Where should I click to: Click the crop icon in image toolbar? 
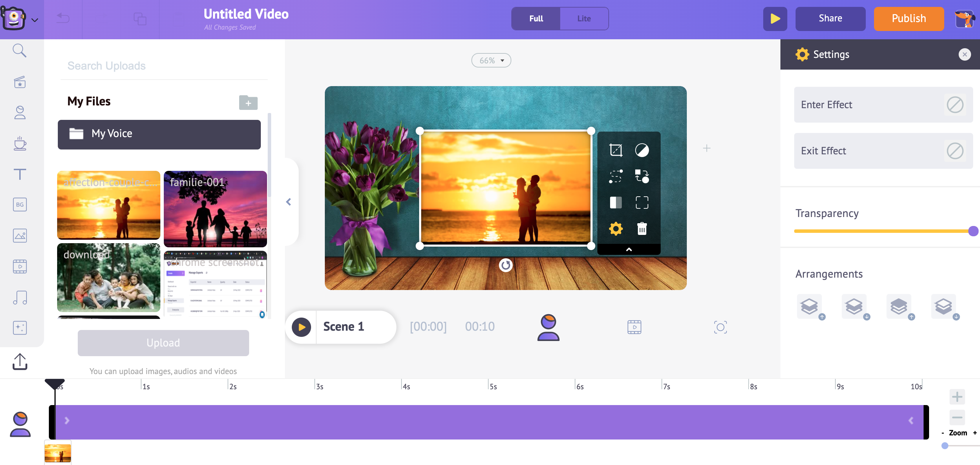click(615, 150)
